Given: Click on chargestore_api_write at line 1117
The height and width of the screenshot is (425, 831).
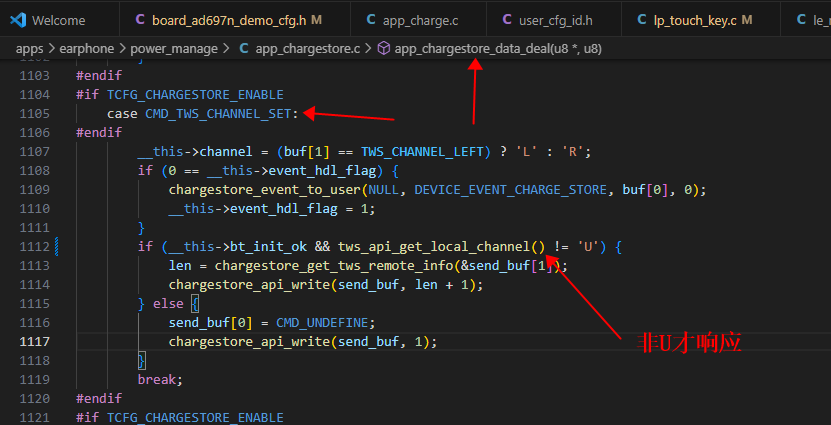Looking at the screenshot, I should pos(250,341).
